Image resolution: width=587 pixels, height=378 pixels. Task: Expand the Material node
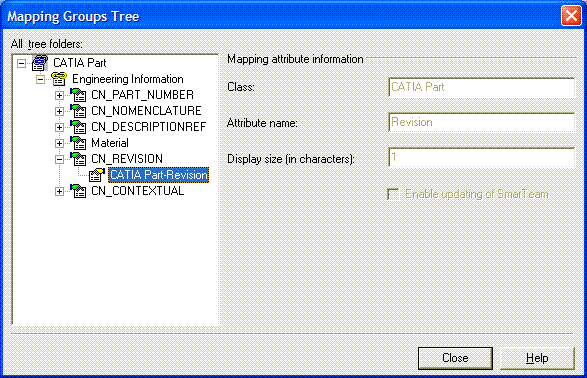pos(59,143)
